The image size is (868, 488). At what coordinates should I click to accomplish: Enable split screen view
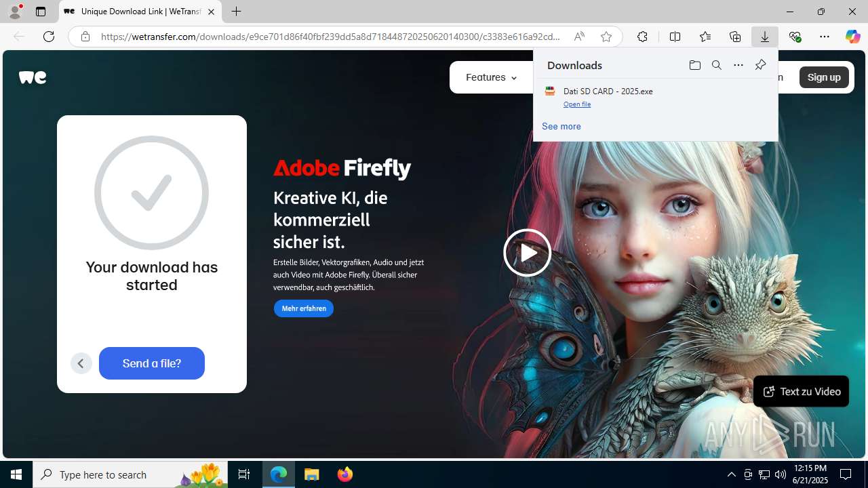(675, 37)
